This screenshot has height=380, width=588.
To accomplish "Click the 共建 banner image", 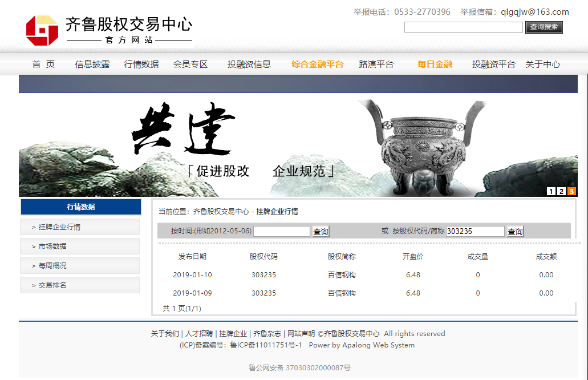I will click(x=298, y=145).
